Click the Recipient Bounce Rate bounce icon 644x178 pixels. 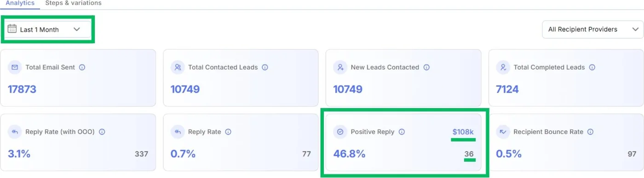503,132
